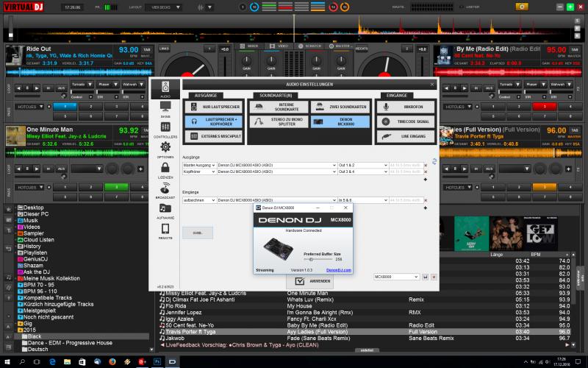Image resolution: width=588 pixels, height=368 pixels.
Task: Select Meine Musik Kollektion in the tree
Action: [49, 278]
